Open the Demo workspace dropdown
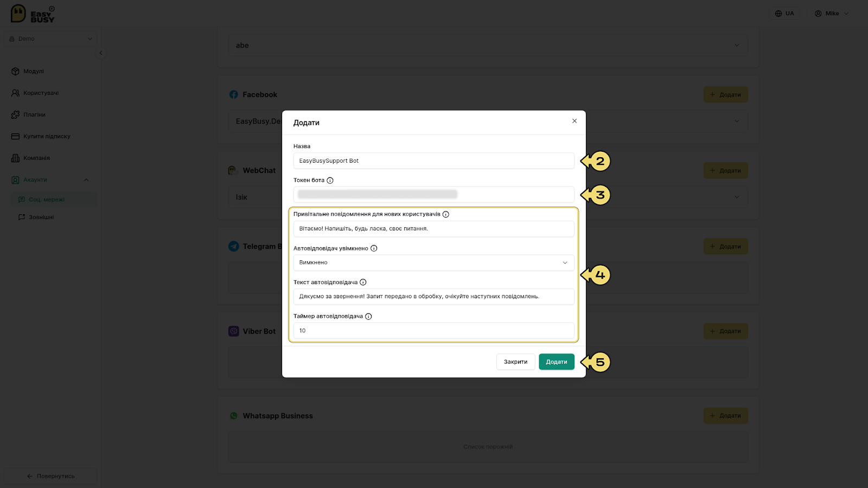The width and height of the screenshot is (868, 488). click(x=50, y=38)
